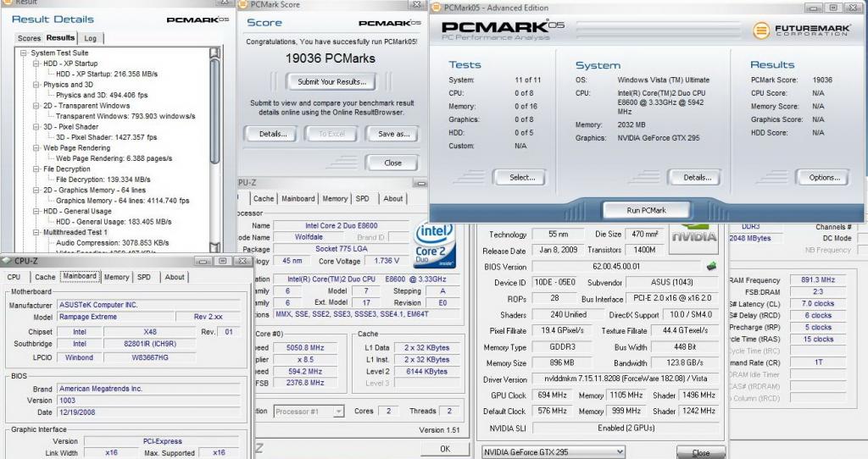Image resolution: width=868 pixels, height=459 pixels.
Task: Click the '19036 PCMarks' score text
Action: [x=330, y=58]
